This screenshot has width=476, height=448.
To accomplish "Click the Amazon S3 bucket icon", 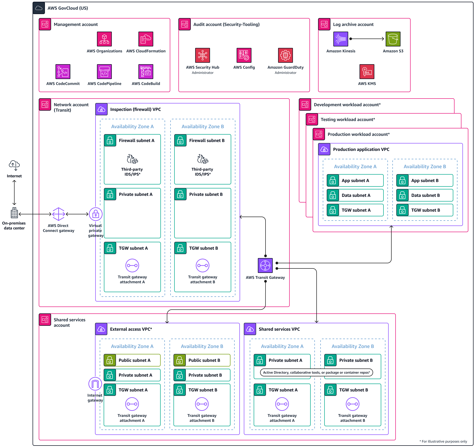I will 393,39.
